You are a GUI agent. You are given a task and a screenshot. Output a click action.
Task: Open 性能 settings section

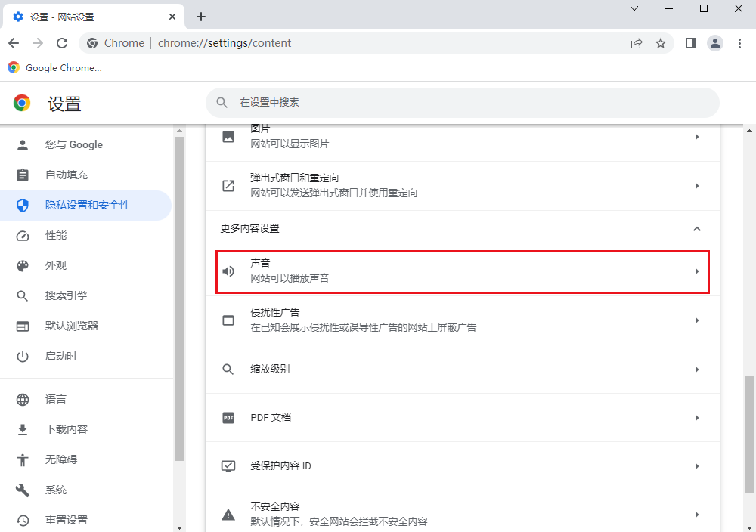pos(86,236)
